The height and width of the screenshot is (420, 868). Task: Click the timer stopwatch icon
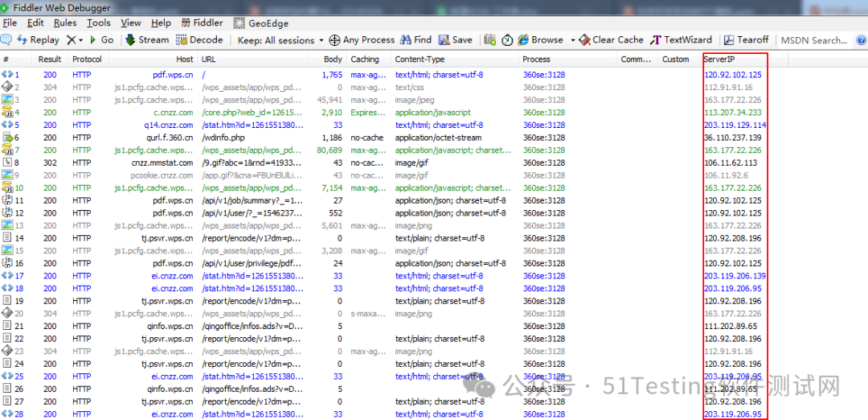507,40
